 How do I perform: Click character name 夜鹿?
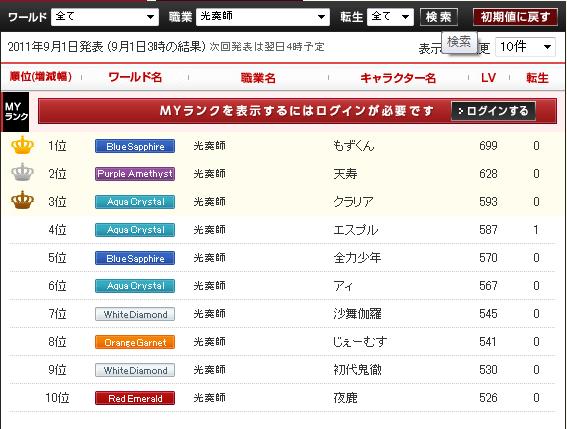tap(345, 398)
